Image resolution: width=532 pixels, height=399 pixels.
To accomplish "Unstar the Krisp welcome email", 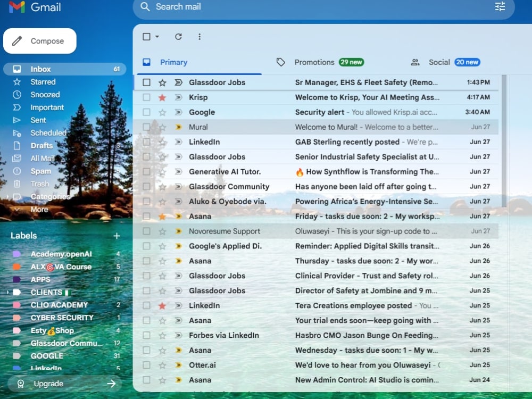I will point(162,97).
